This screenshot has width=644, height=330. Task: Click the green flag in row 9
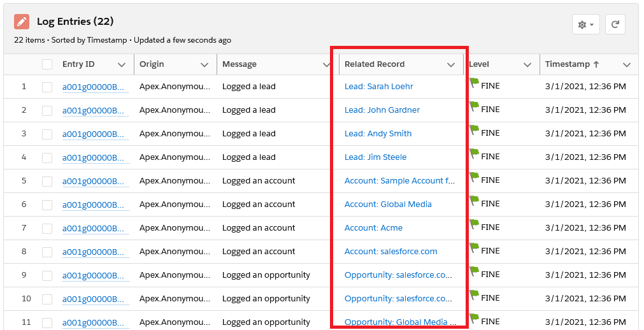(x=474, y=271)
